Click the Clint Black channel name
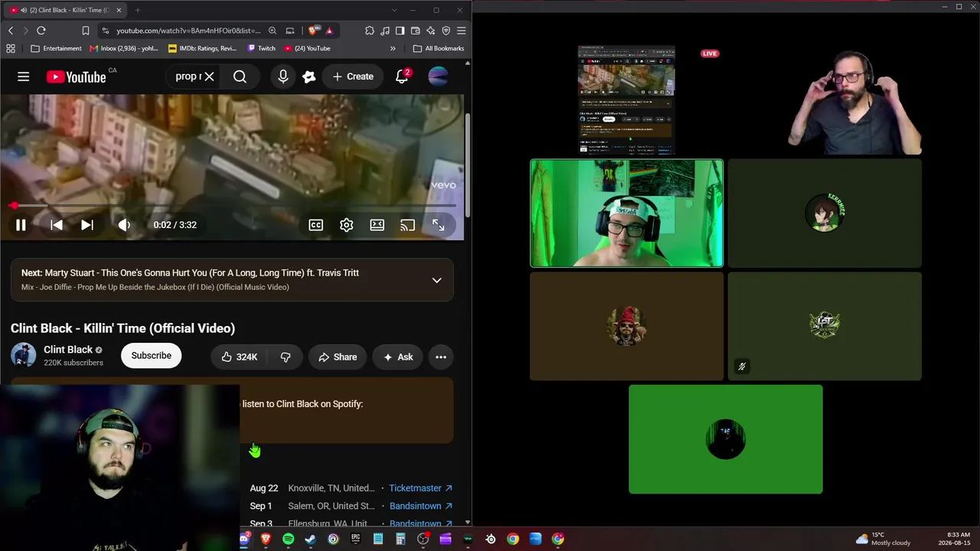The image size is (980, 551). click(68, 350)
